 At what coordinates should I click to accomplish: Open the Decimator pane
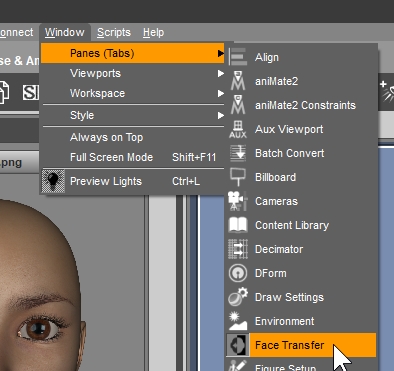302,249
